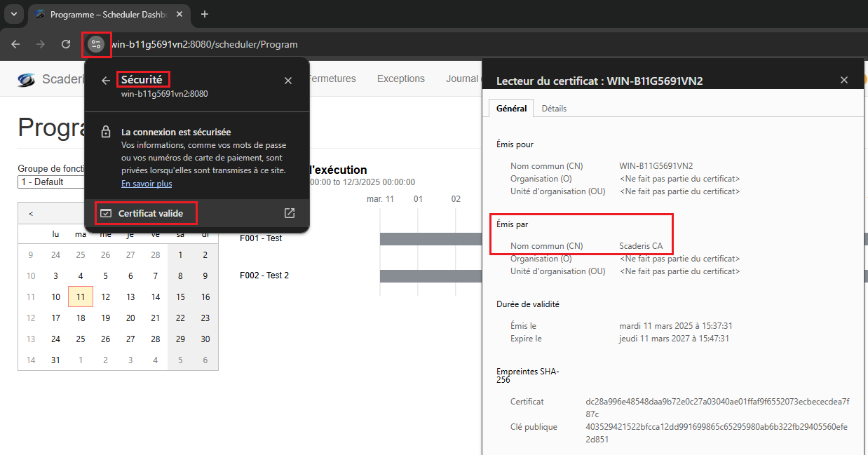Go back in the Sécurité popup

pos(106,81)
